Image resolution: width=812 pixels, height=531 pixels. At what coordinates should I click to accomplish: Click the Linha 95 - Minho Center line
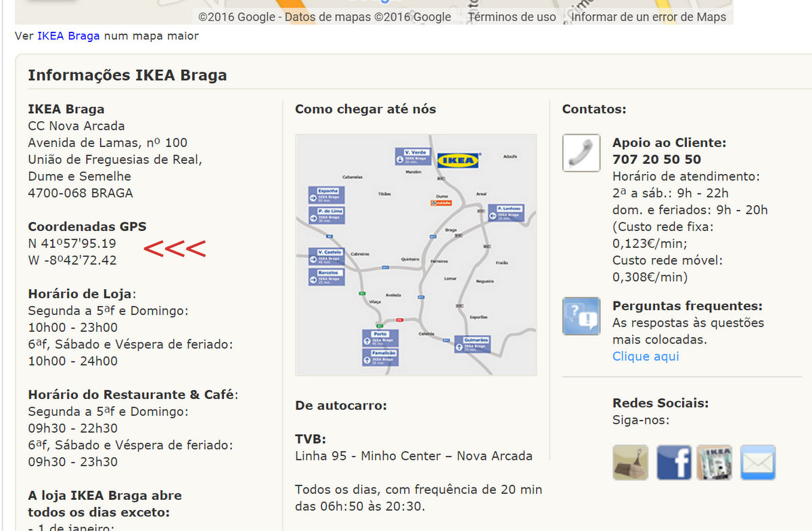(413, 456)
